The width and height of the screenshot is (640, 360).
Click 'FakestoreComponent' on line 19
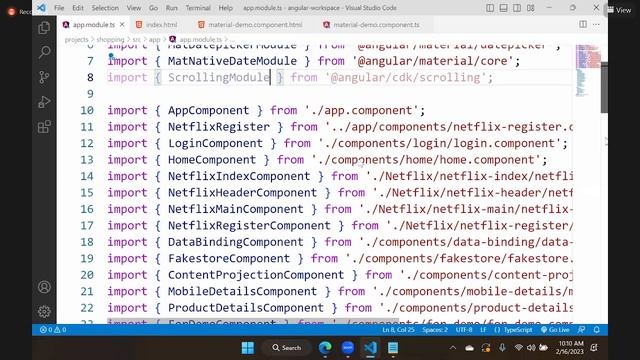click(x=229, y=258)
